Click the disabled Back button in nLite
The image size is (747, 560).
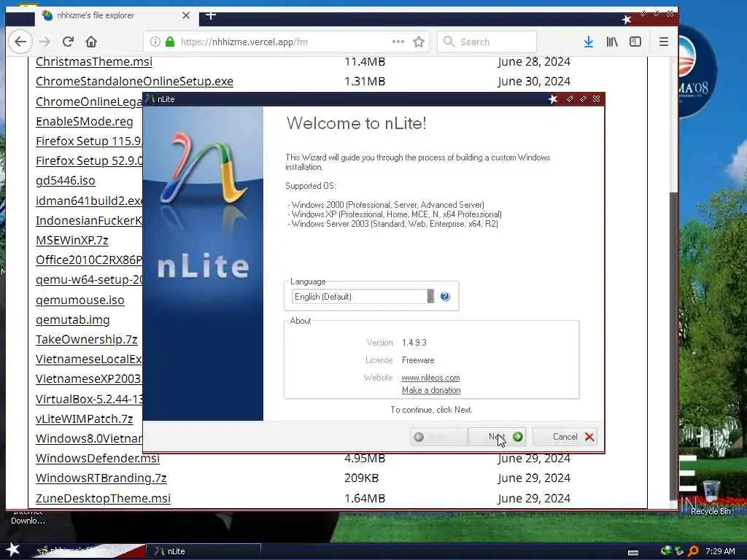(438, 437)
